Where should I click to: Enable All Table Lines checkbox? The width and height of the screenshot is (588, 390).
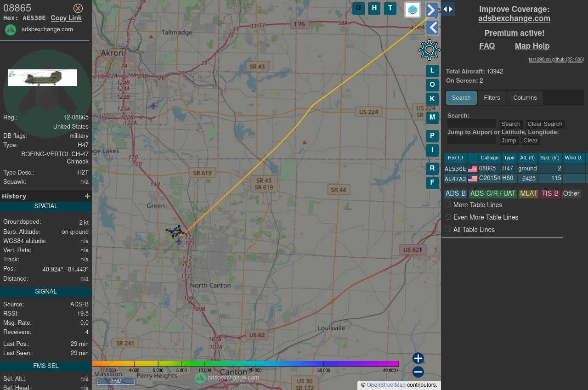(448, 229)
